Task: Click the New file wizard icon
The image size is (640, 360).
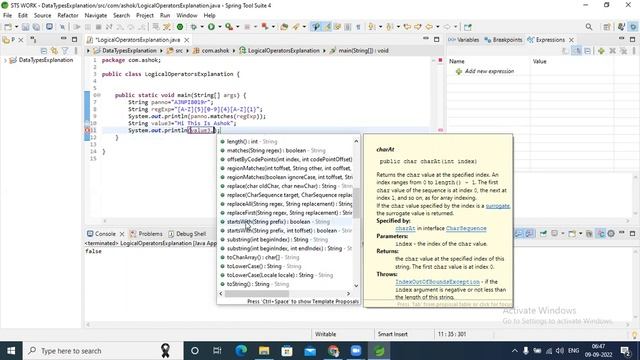Action: pos(8,27)
